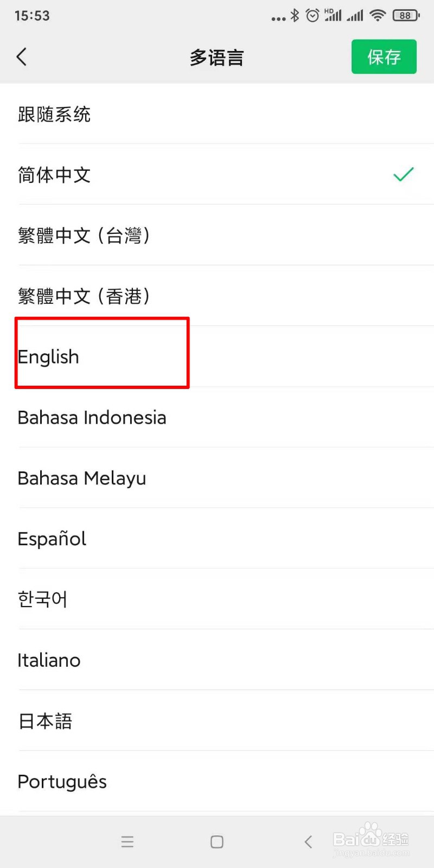Go back using the top-left arrow
This screenshot has width=434, height=868.
(22, 56)
